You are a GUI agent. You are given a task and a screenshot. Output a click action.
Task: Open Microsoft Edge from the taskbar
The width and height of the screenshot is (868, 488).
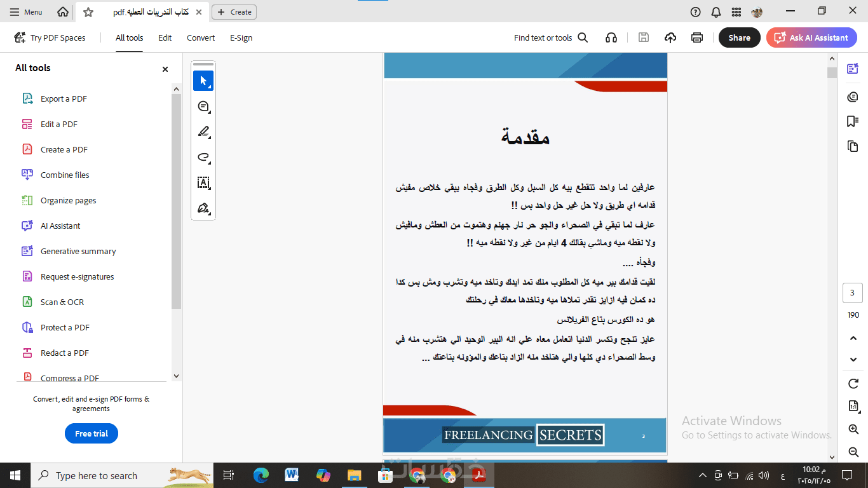(261, 475)
